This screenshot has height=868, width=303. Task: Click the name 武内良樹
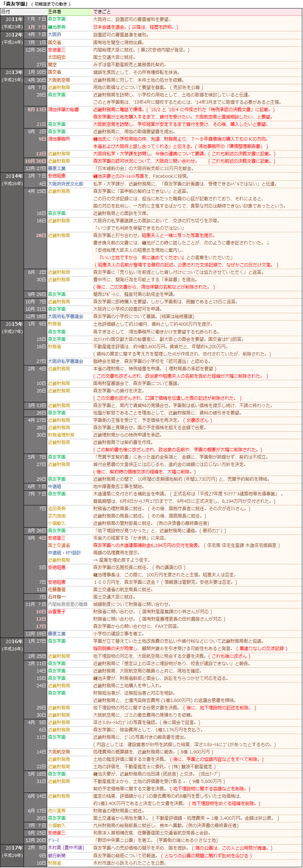pyautogui.click(x=57, y=516)
